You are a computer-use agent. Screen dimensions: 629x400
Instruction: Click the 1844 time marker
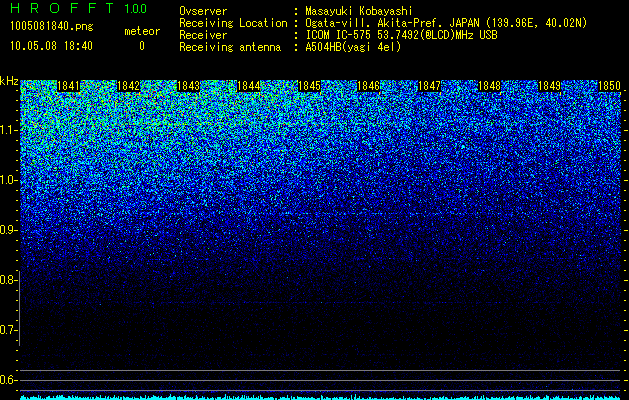(249, 86)
